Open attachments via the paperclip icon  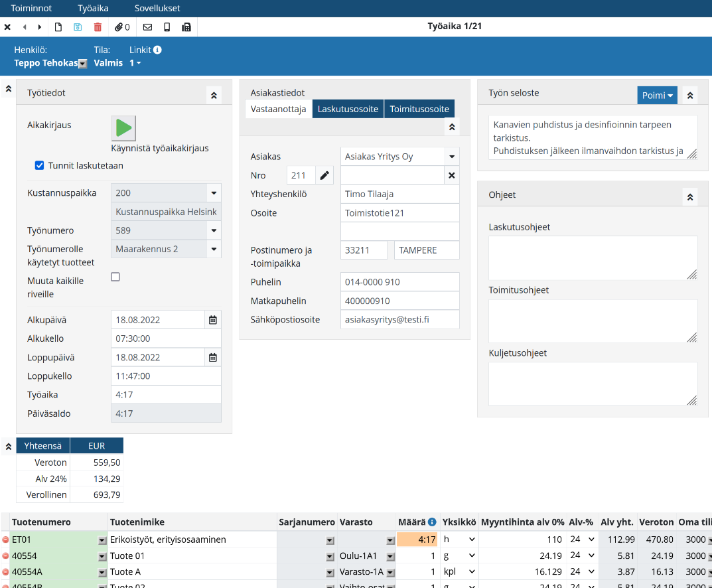(x=122, y=27)
